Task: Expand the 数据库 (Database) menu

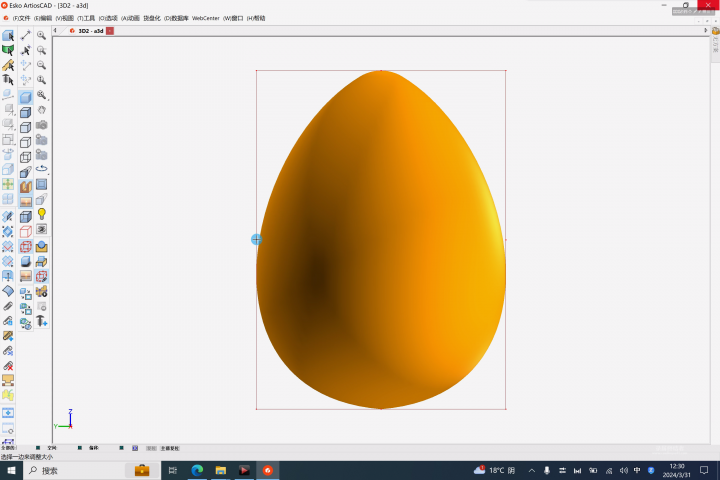Action: pyautogui.click(x=176, y=18)
